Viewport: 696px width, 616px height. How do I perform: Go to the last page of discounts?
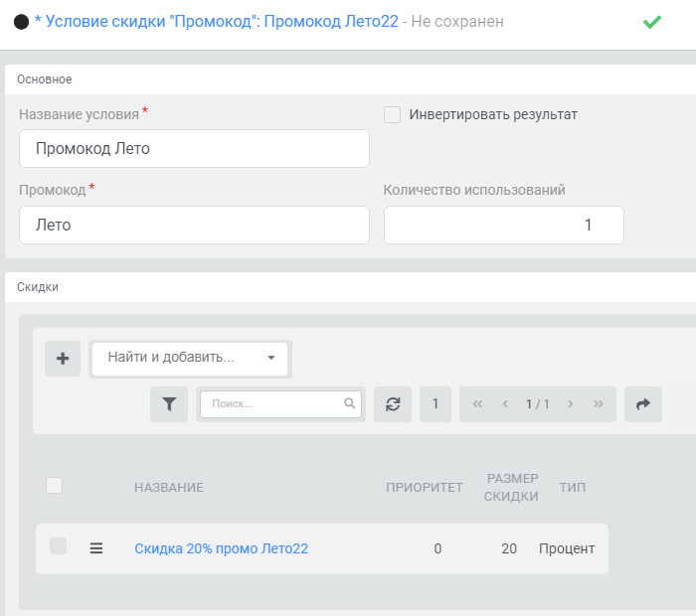pyautogui.click(x=599, y=404)
